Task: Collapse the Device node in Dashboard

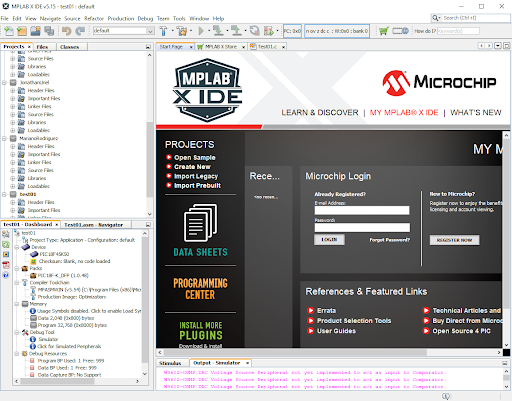Action: pos(17,247)
